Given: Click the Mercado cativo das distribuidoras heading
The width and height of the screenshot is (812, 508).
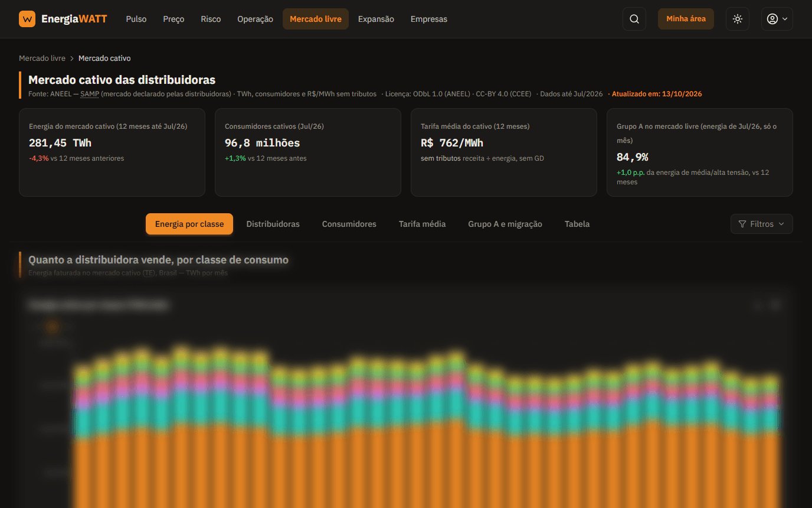Looking at the screenshot, I should pyautogui.click(x=122, y=80).
